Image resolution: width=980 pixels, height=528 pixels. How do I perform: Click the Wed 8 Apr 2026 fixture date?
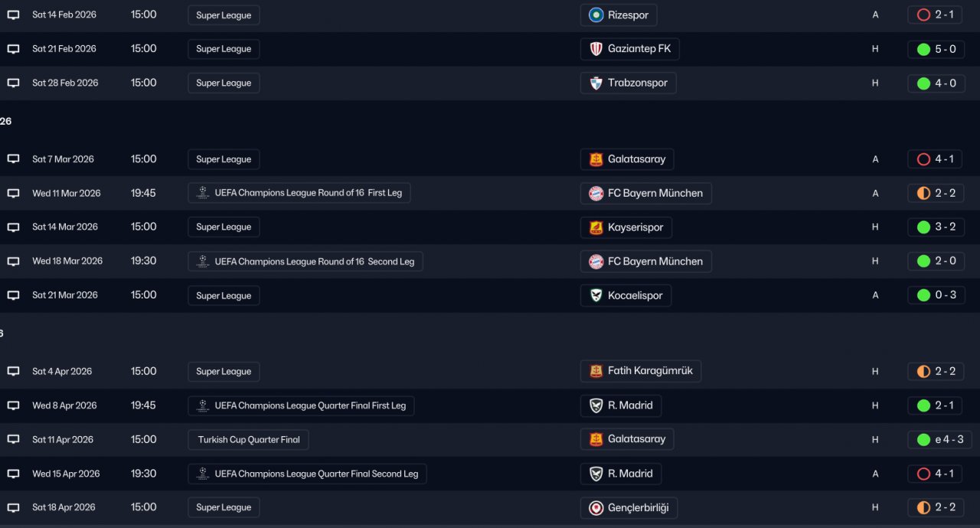[64, 406]
